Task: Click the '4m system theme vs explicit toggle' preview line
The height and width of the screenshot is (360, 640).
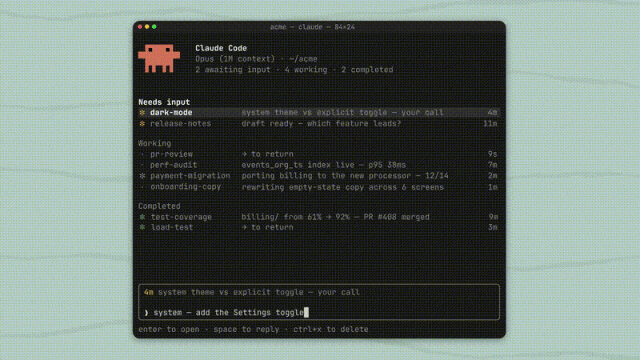Action: pyautogui.click(x=252, y=292)
